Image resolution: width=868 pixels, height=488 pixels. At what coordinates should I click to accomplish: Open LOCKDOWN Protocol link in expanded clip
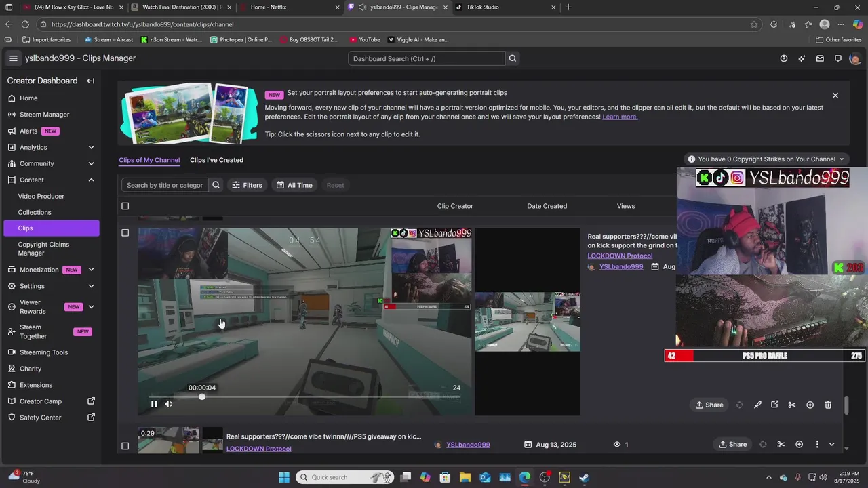(x=620, y=256)
